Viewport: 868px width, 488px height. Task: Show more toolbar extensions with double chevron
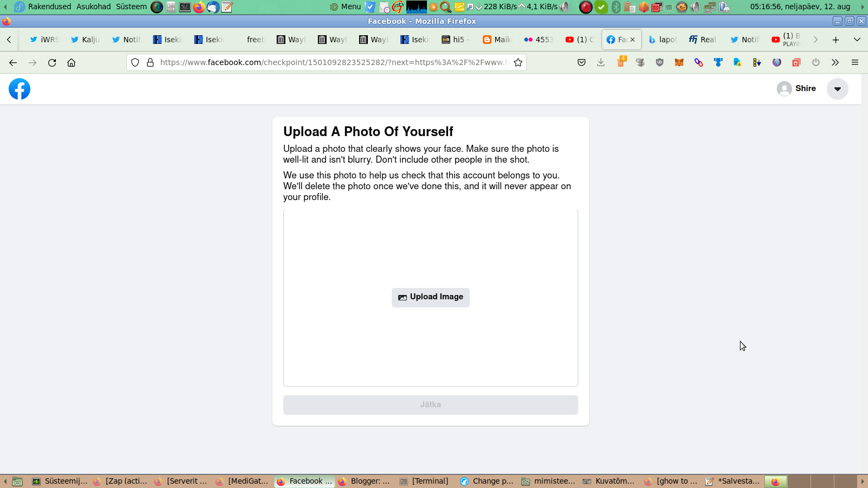click(x=835, y=62)
